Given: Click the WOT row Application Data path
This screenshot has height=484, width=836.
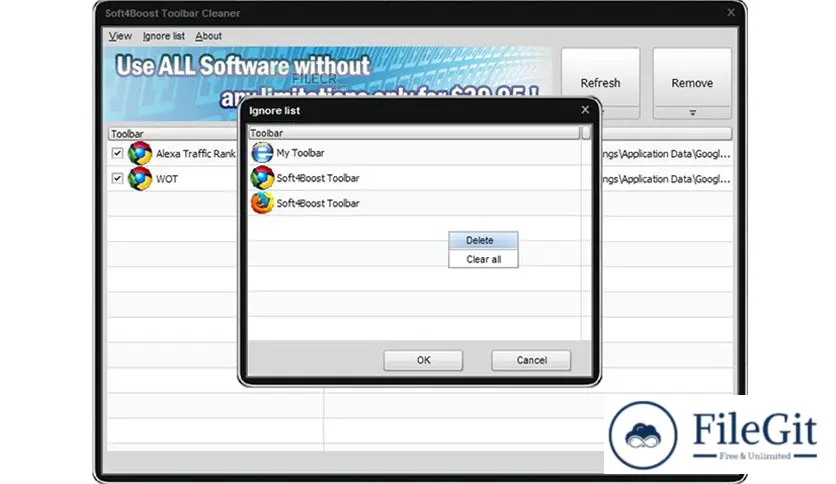Looking at the screenshot, I should 666,179.
